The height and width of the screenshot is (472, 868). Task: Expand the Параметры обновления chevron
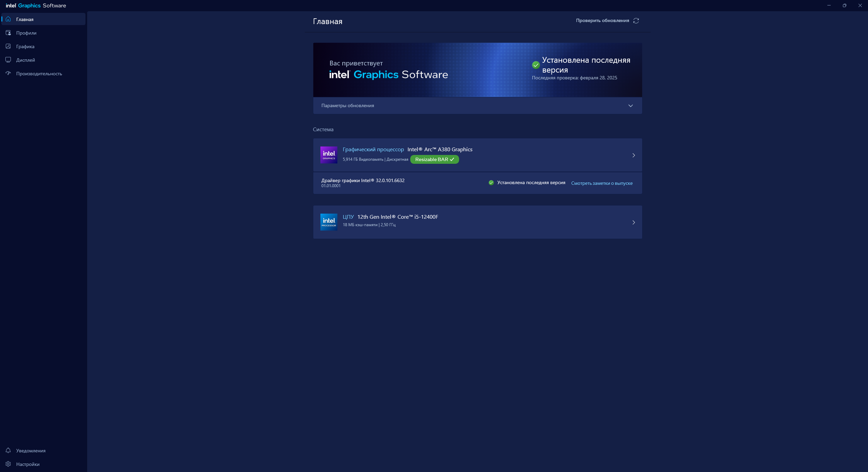coord(631,106)
